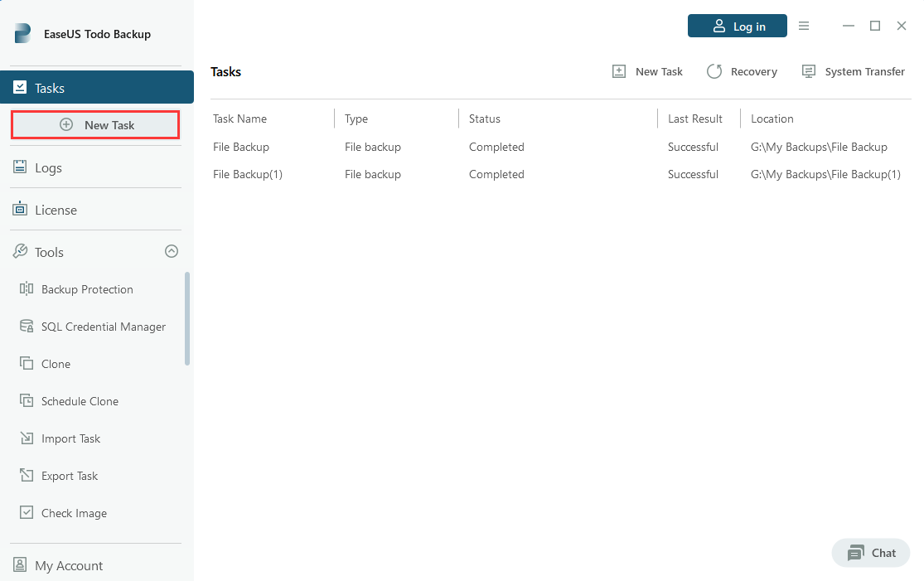The height and width of the screenshot is (581, 924).
Task: Click "Successful" result in File Backup(1) row
Action: click(x=693, y=174)
